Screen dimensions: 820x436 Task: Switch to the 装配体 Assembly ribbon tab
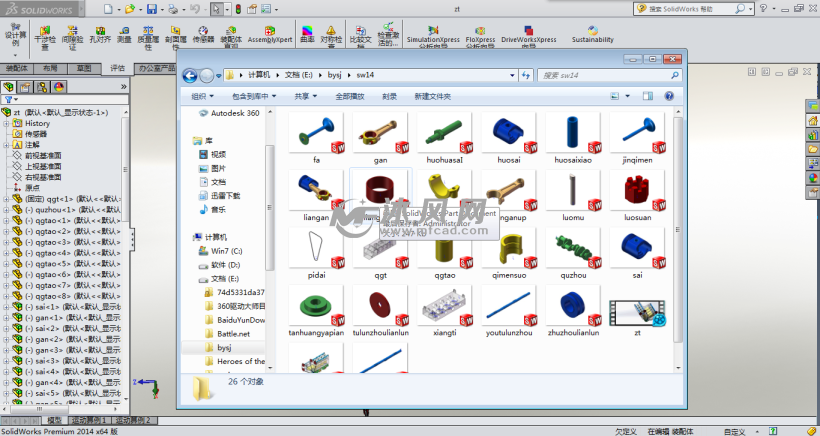point(17,68)
